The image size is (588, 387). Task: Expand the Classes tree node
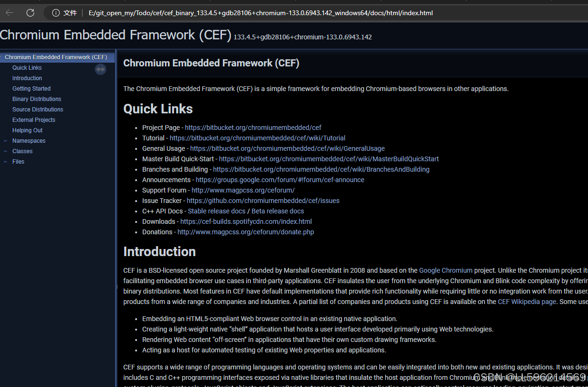[x=6, y=151]
